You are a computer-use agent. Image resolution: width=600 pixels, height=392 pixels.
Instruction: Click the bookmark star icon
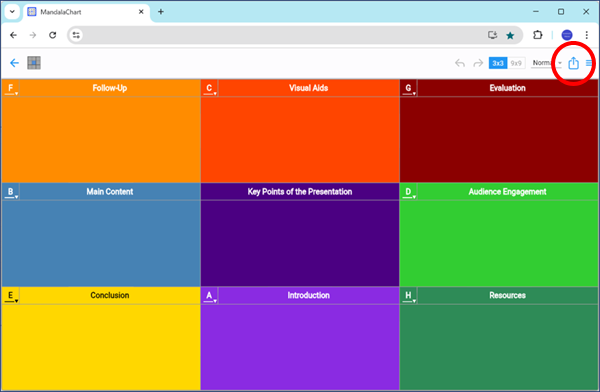[x=510, y=35]
